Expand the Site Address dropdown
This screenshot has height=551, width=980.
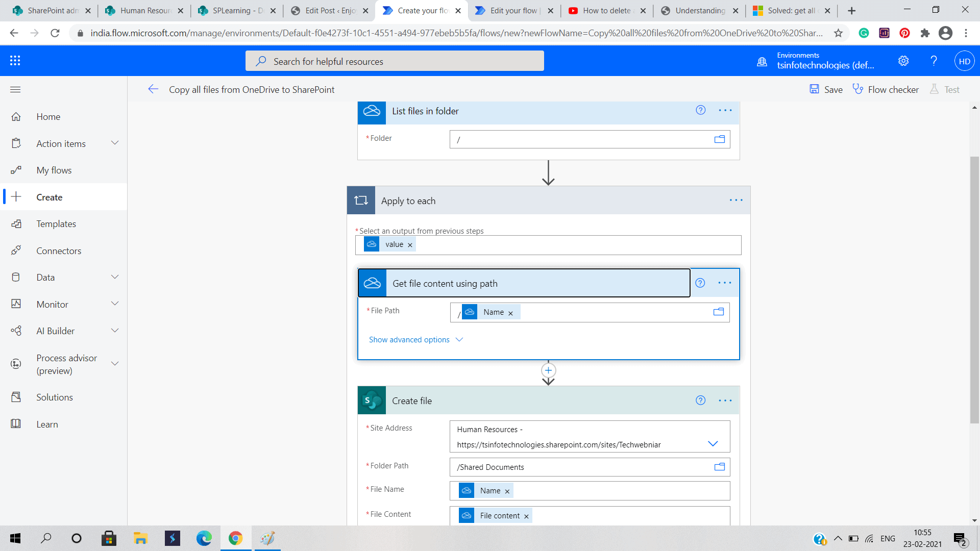[713, 443]
